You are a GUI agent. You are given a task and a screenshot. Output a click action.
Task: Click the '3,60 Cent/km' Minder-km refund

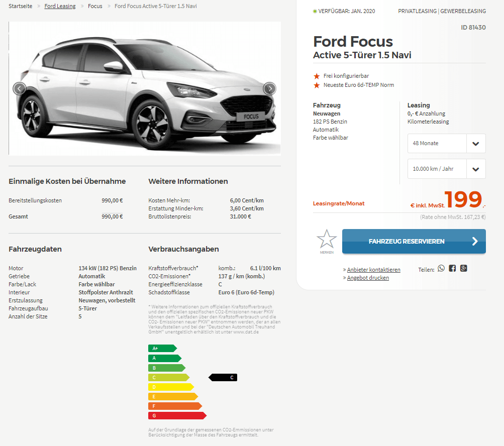(x=247, y=208)
